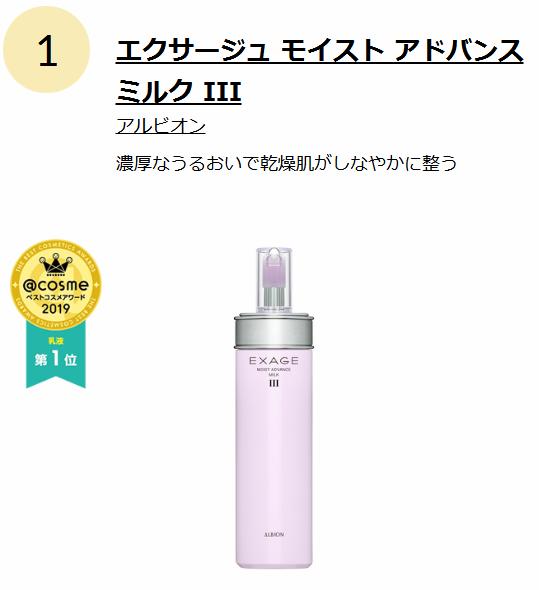Click the 乳液 category label on the ribbon
Screen dimensions: 539x590
coord(56,341)
